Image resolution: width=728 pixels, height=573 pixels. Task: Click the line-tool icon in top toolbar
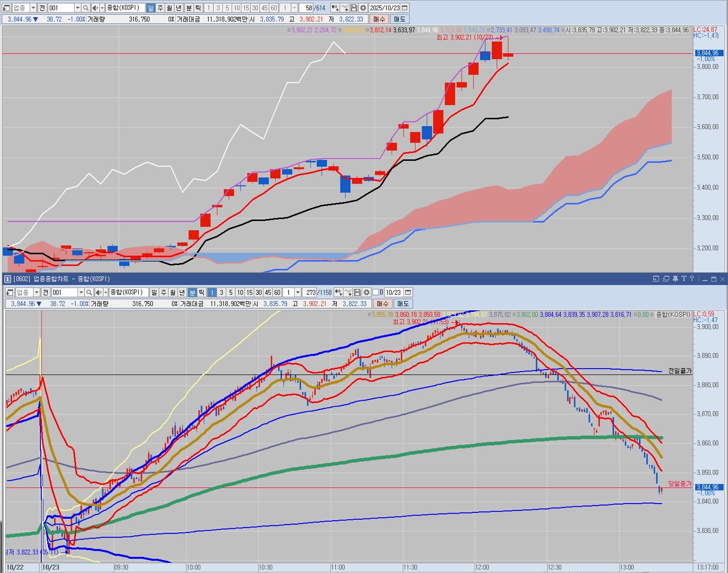tap(344, 8)
